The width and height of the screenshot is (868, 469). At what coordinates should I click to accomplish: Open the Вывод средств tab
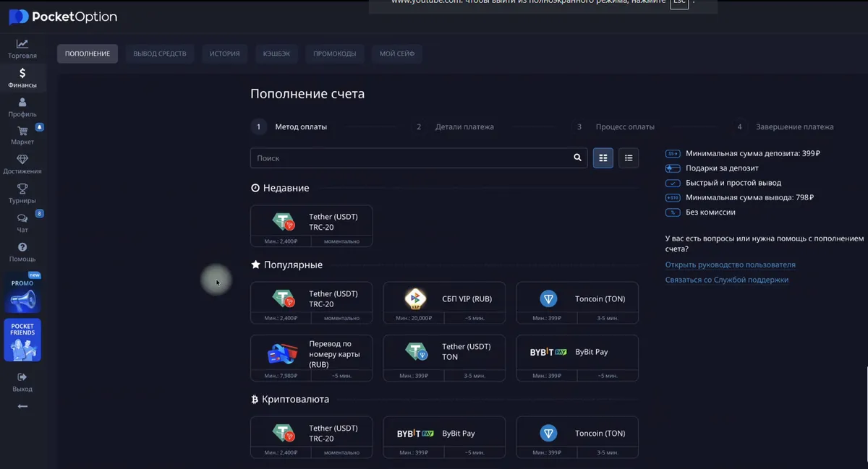[x=159, y=53]
